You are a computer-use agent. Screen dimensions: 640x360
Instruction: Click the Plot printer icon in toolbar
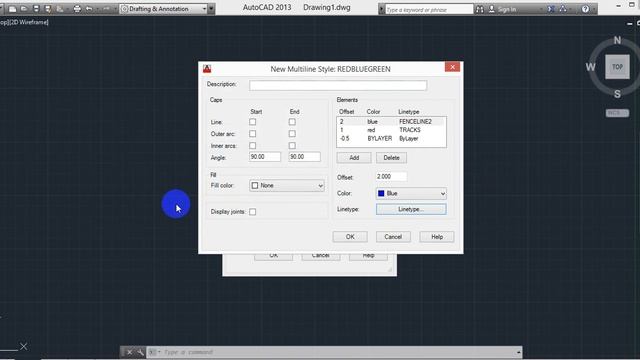click(77, 9)
